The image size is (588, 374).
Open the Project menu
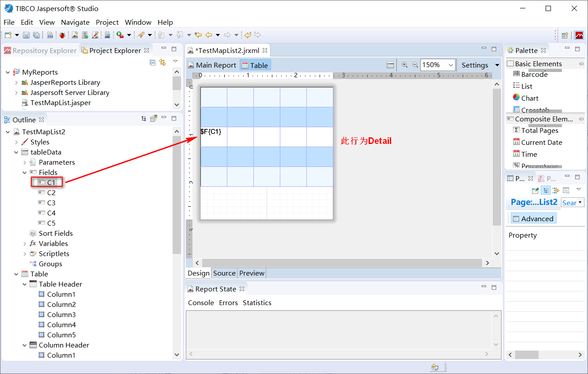tap(107, 22)
